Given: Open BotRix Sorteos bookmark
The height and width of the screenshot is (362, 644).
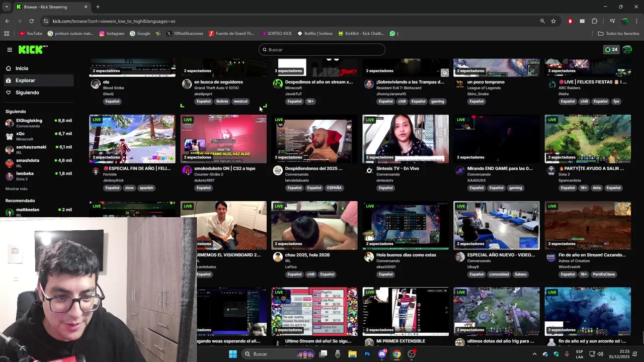Looking at the screenshot, I should [x=315, y=34].
